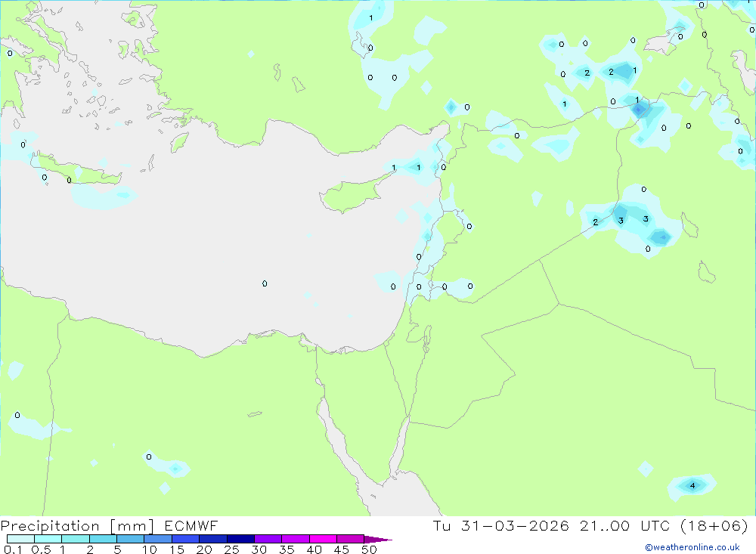Image resolution: width=756 pixels, height=554 pixels.
Task: Click the '0.5' legend scale label
Action: 41,549
